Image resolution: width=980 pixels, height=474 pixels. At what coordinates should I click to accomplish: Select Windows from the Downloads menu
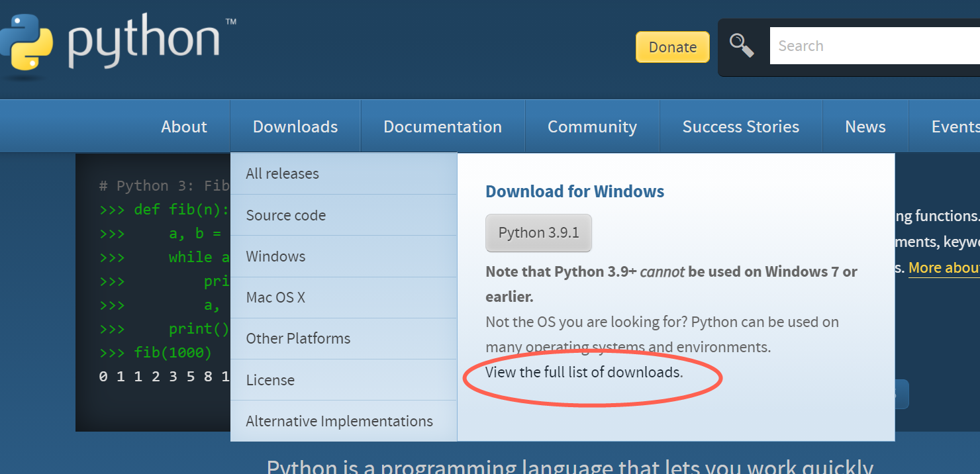click(x=275, y=256)
